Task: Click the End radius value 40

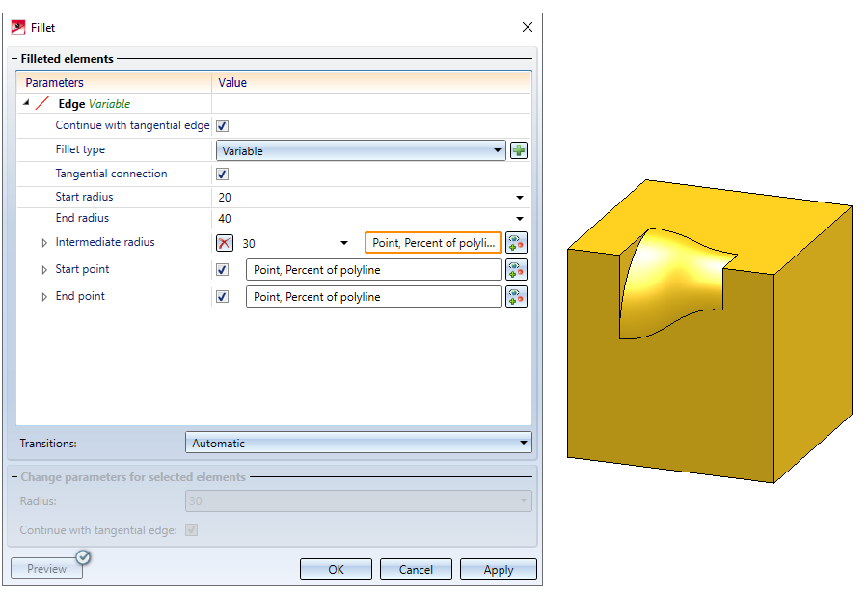Action: click(225, 219)
